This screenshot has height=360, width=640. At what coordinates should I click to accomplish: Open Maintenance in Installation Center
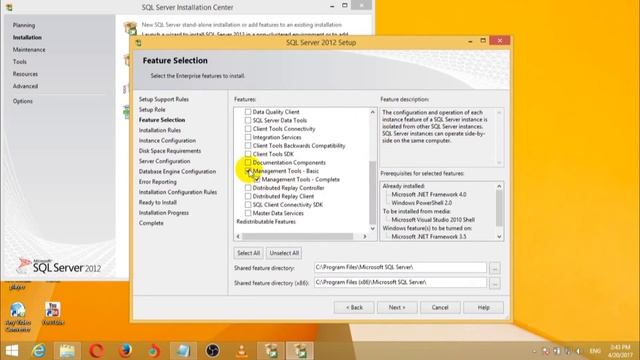click(x=29, y=50)
